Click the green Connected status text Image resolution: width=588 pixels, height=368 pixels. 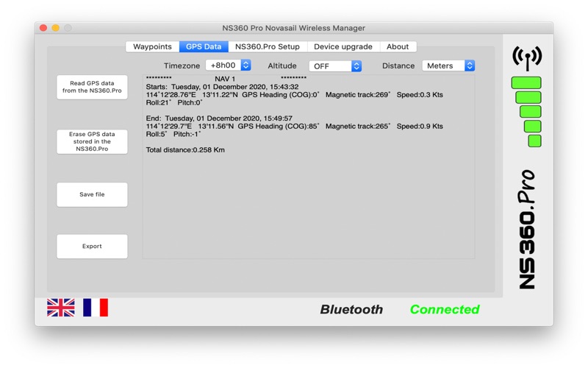445,309
